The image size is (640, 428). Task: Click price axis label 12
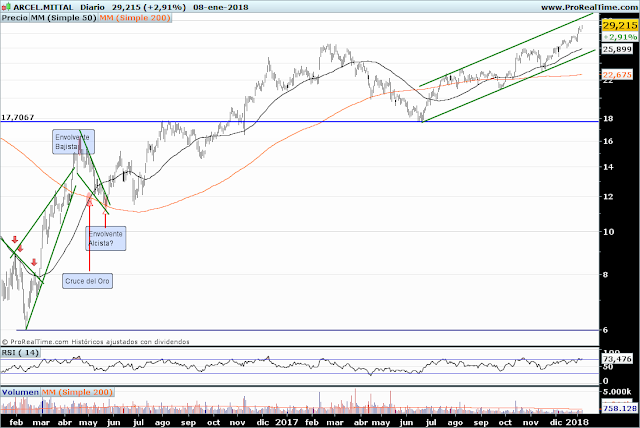(608, 197)
